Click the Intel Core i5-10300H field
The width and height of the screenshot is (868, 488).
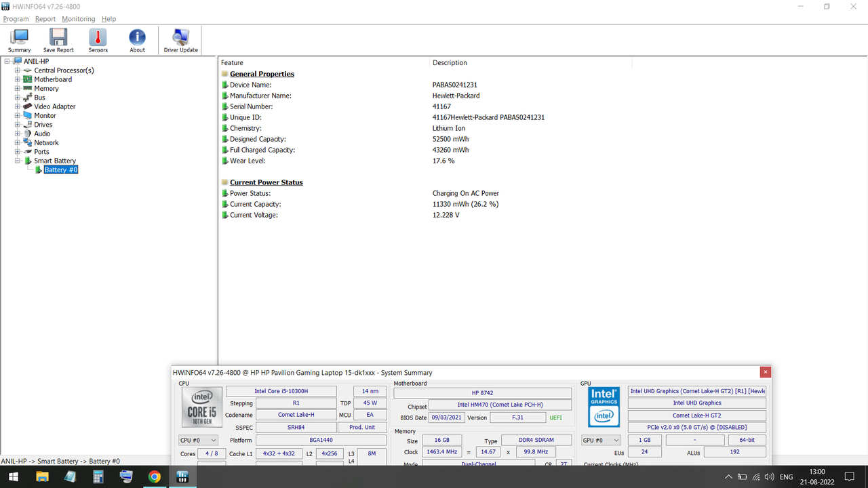(x=281, y=391)
